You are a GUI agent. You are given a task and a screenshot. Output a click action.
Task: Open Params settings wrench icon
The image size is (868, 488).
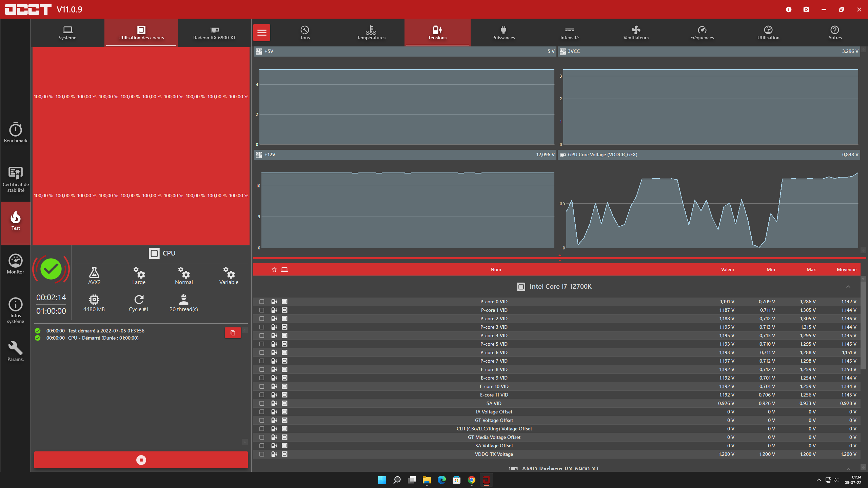tap(16, 351)
